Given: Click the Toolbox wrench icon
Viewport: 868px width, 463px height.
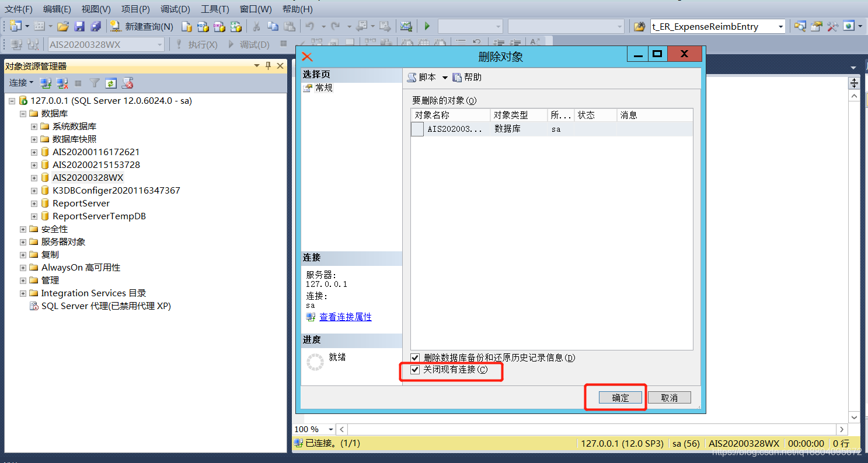Looking at the screenshot, I should pyautogui.click(x=832, y=26).
